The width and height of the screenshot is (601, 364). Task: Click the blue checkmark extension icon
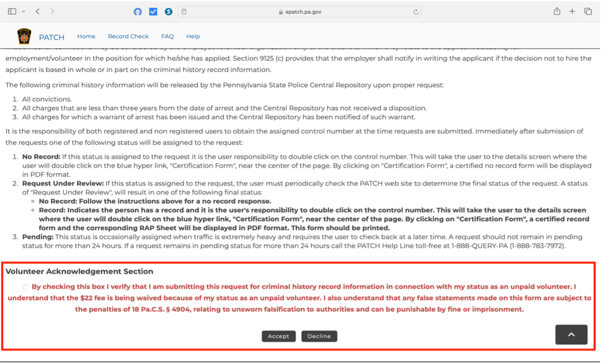coord(153,11)
